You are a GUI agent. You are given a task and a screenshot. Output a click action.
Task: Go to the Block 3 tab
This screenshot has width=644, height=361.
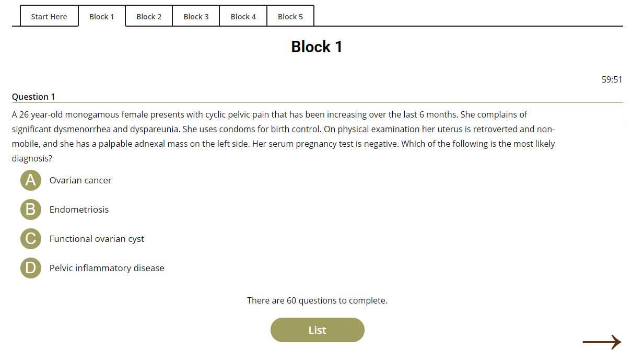click(196, 16)
